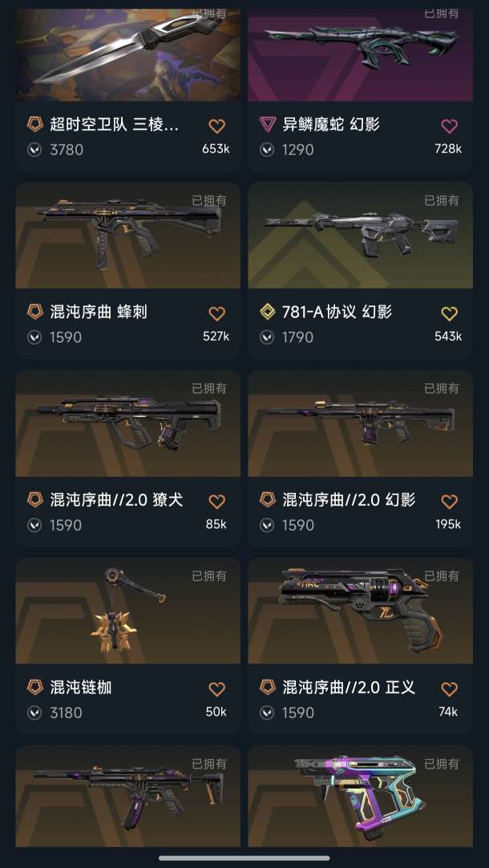This screenshot has width=489, height=868.
Task: Click the currency icon next to 3780
Action: [x=34, y=149]
